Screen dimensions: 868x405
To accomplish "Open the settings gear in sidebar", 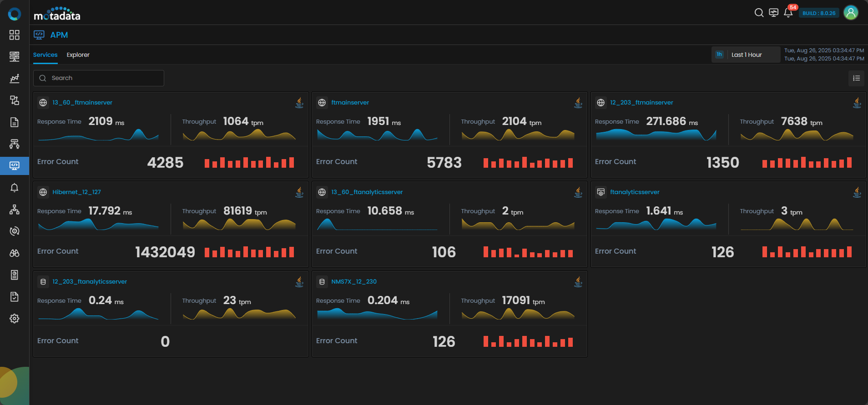I will [x=15, y=319].
